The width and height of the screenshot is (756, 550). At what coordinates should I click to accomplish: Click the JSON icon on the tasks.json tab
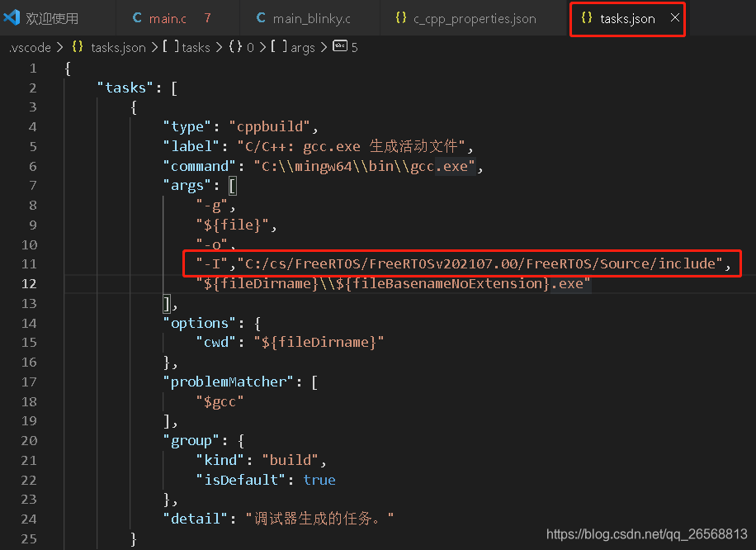(x=585, y=19)
